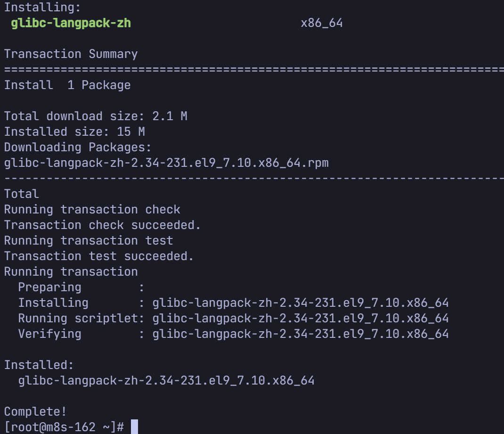Click the [root@m8s-162 ~]# shell prompt
504x434 pixels.
point(64,427)
